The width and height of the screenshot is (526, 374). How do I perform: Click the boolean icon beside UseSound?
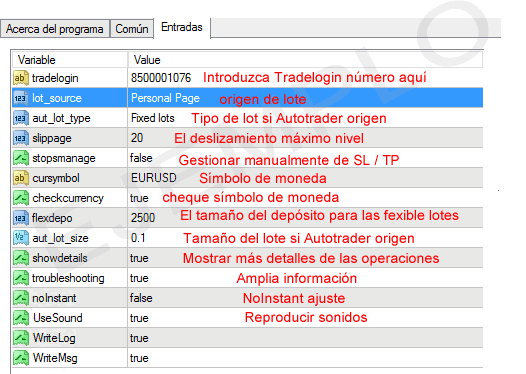21,318
